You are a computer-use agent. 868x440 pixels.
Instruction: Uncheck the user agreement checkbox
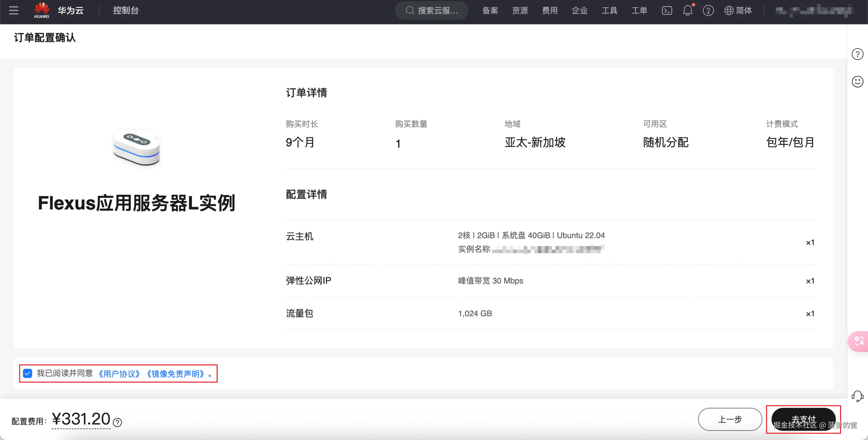tap(27, 373)
